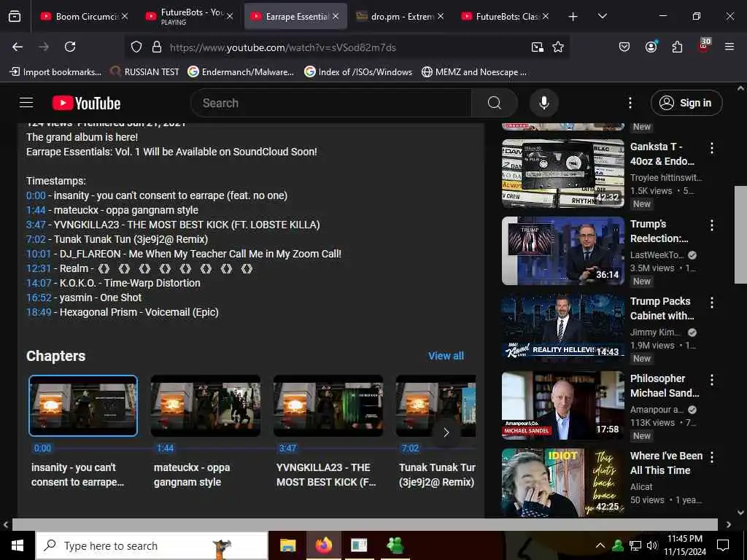
Task: Open the Ganksta T video thumbnail
Action: click(x=563, y=174)
